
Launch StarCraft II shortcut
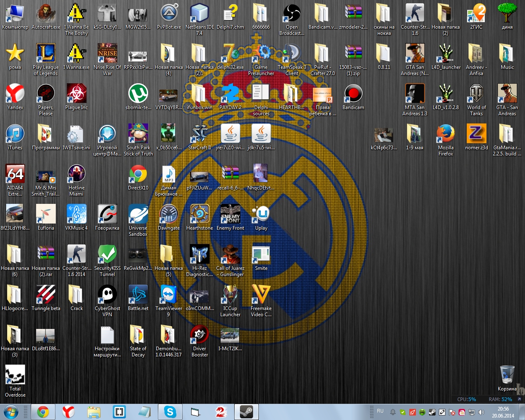tap(199, 137)
